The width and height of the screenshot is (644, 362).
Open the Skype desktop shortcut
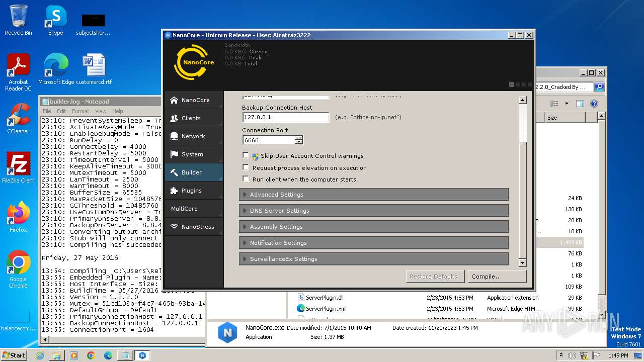tap(55, 20)
